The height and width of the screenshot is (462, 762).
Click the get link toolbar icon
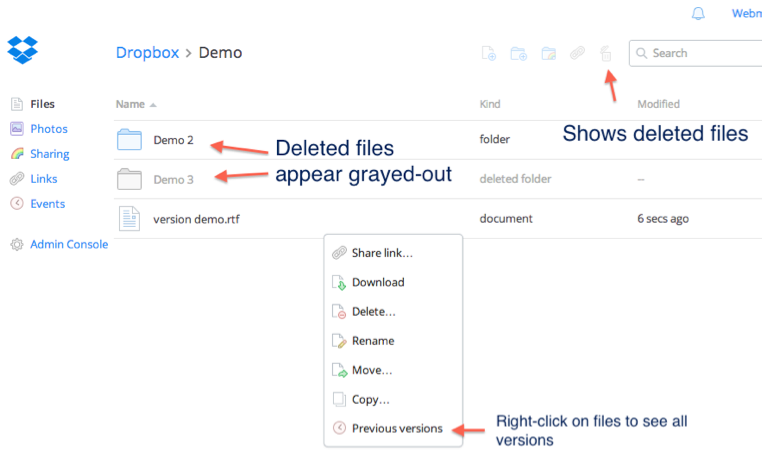[x=577, y=52]
